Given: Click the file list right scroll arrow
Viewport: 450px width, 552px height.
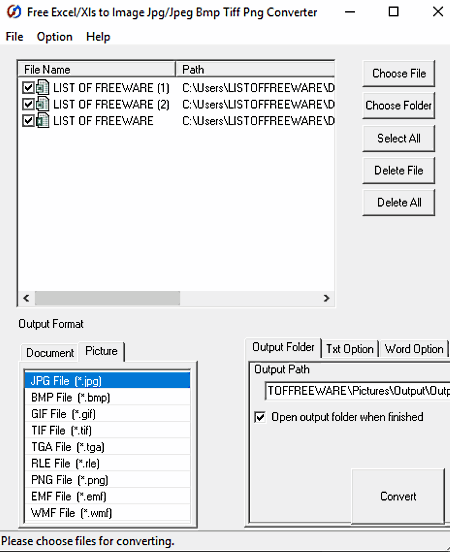Looking at the screenshot, I should pyautogui.click(x=326, y=298).
